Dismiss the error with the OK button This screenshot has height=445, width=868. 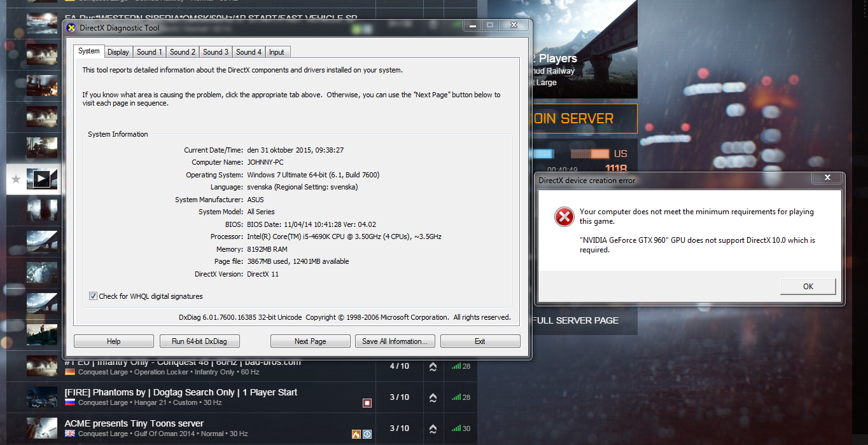808,287
